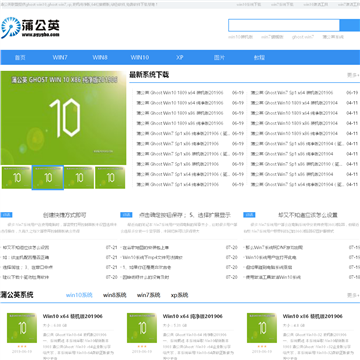360x360 pixels.
Task: Click the blue search button
Action: coord(350,25)
